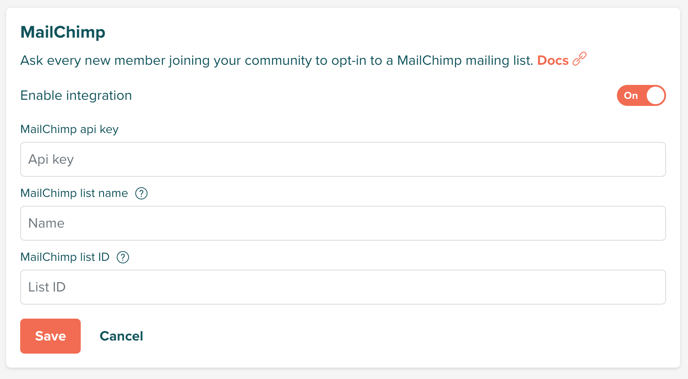The width and height of the screenshot is (688, 379).
Task: Focus the Api key input field
Action: [x=343, y=159]
